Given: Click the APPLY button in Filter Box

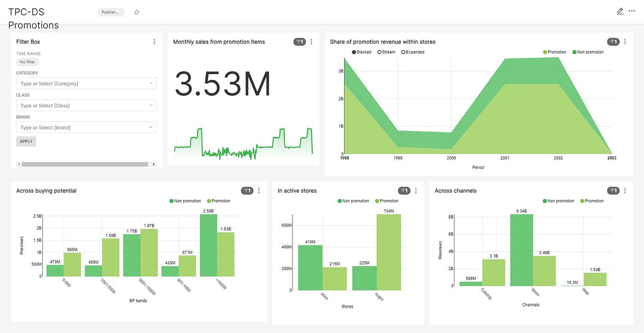Looking at the screenshot, I should 26,141.
